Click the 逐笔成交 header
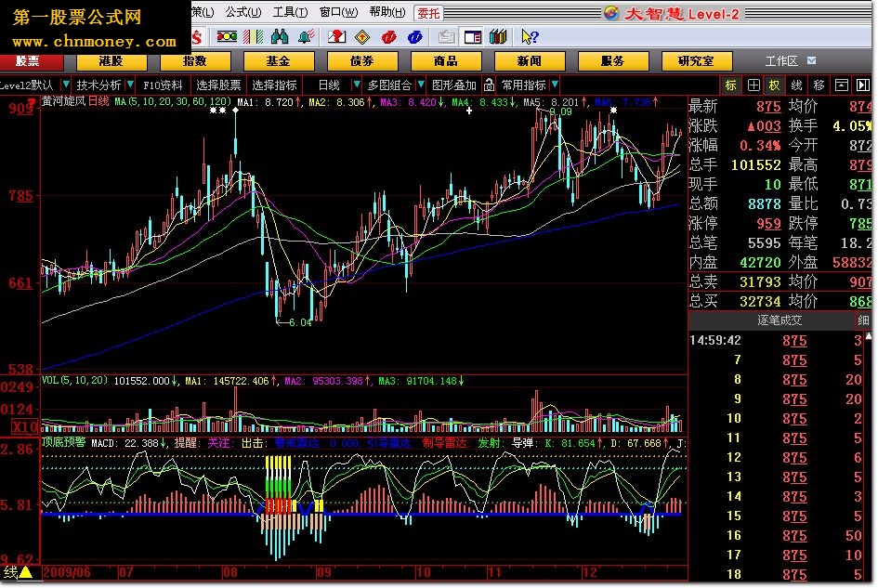Image resolution: width=878 pixels, height=588 pixels. coord(780,320)
